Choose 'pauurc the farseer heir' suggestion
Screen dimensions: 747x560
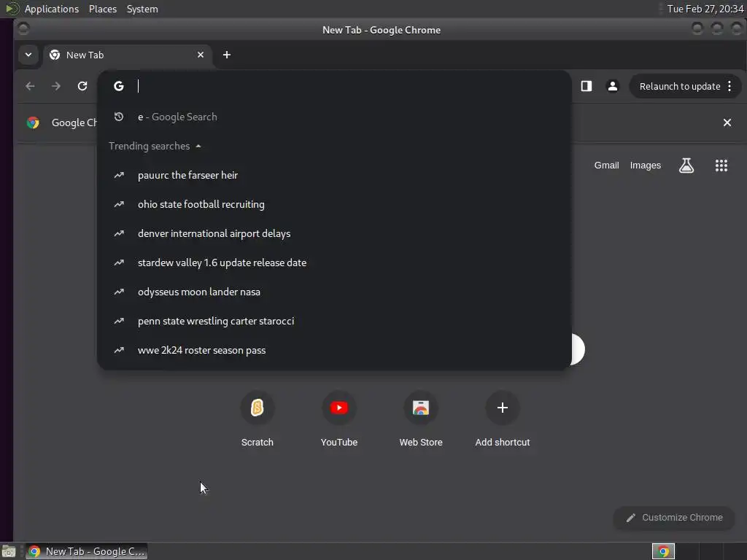[334, 175]
